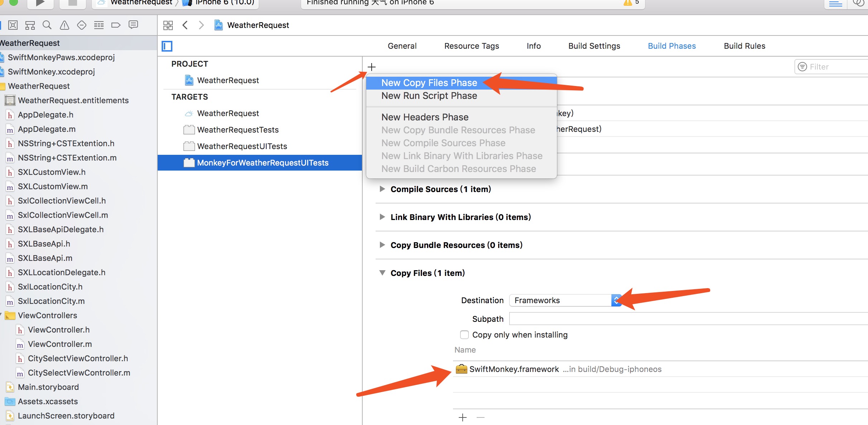
Task: Open the issue navigator warning icon
Action: click(x=65, y=25)
